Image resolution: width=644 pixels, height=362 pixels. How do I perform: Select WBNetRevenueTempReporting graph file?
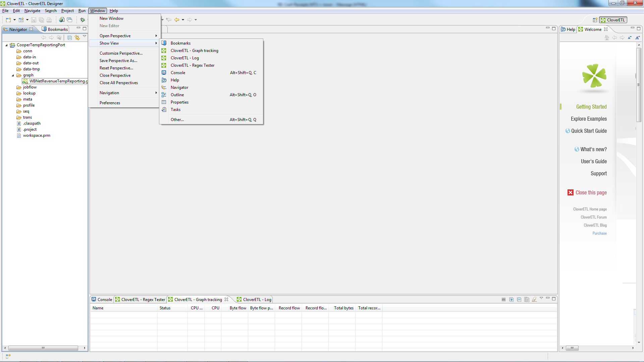pos(55,81)
